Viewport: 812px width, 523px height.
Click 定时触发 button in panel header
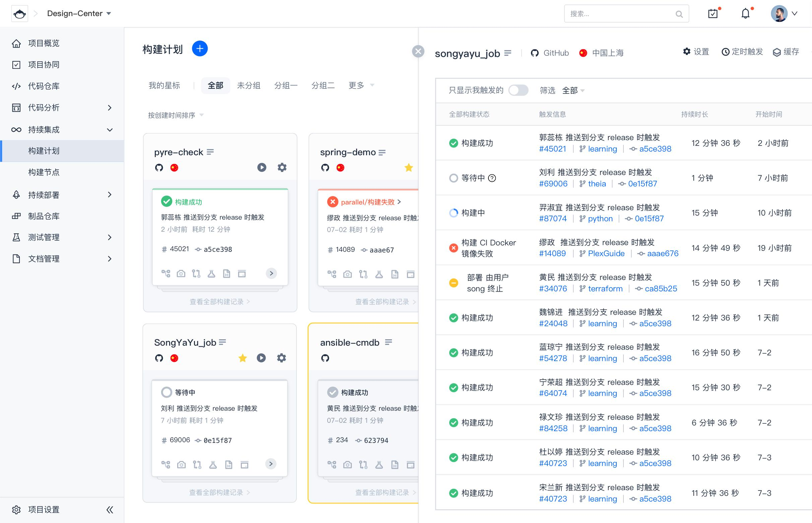[742, 52]
